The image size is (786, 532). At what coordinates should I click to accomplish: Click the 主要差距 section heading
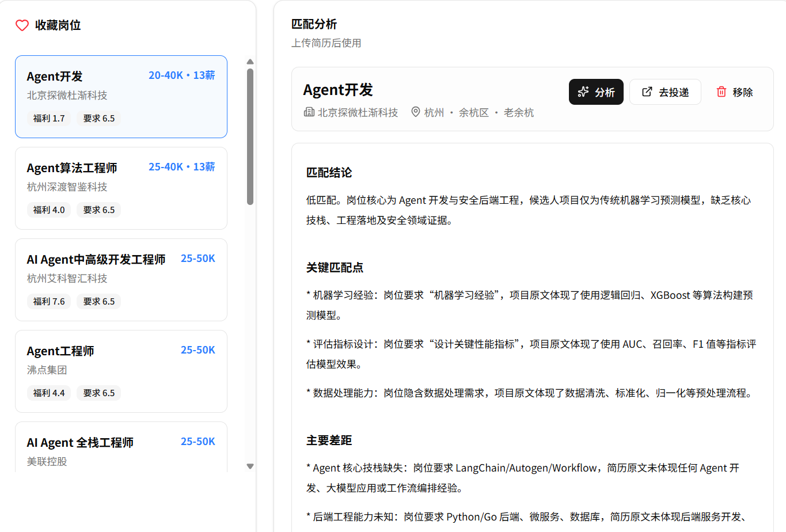(329, 440)
